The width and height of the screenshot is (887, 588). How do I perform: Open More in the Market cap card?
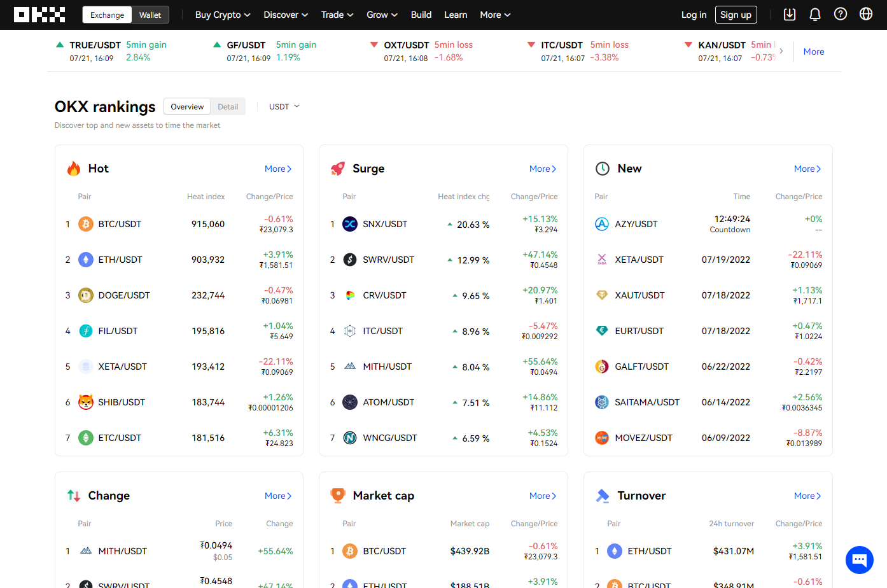tap(543, 496)
